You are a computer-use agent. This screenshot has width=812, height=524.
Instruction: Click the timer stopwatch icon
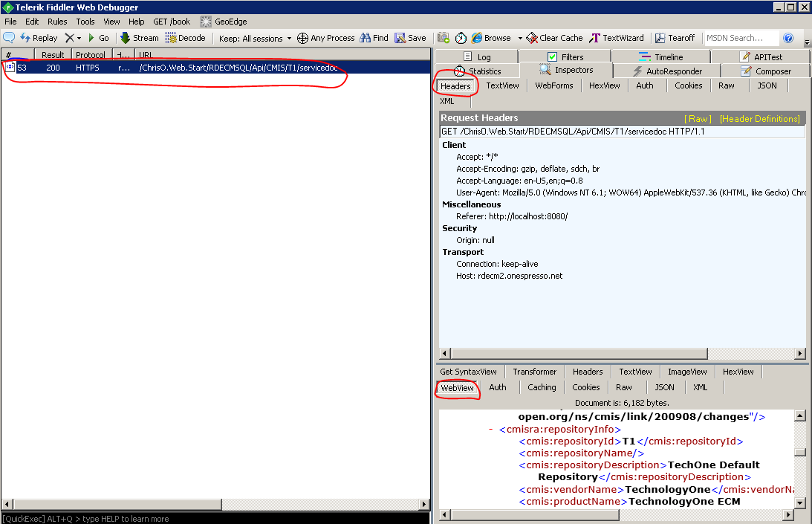461,38
